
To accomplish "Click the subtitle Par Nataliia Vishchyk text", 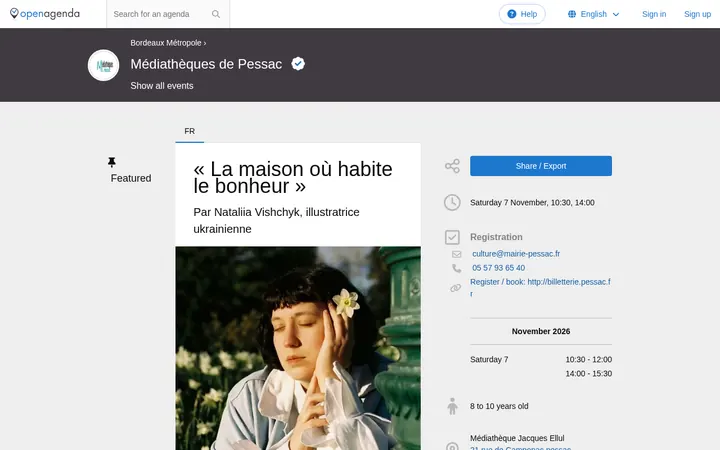I will click(276, 220).
